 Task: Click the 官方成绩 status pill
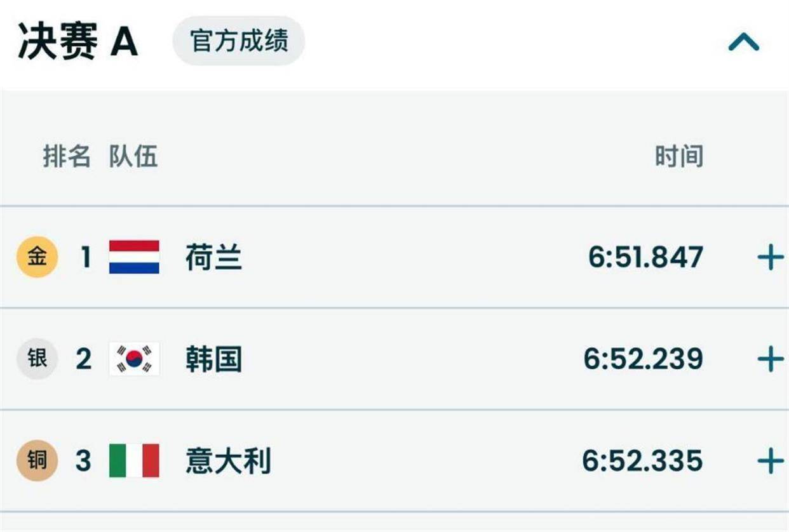click(239, 41)
